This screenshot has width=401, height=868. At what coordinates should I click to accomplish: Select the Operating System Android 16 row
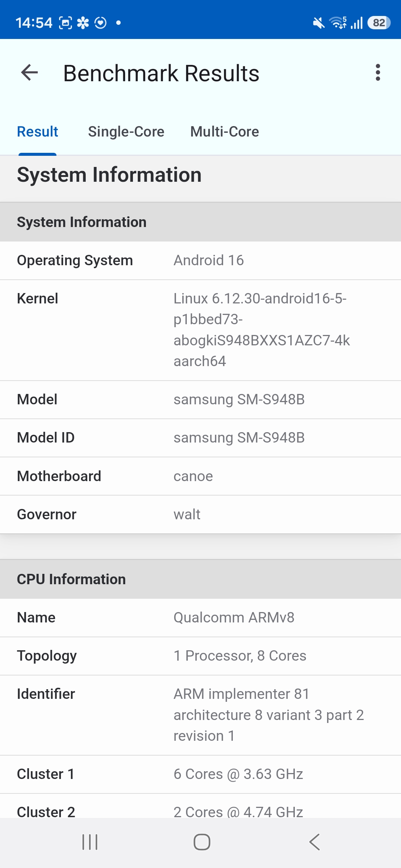[200, 260]
